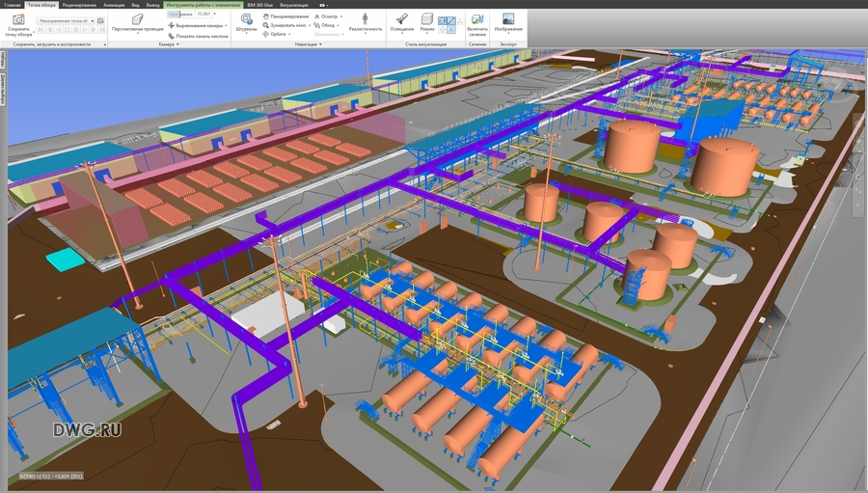
Task: Toggle Realism (Реалистичность) third-person avatar
Action: point(365,19)
